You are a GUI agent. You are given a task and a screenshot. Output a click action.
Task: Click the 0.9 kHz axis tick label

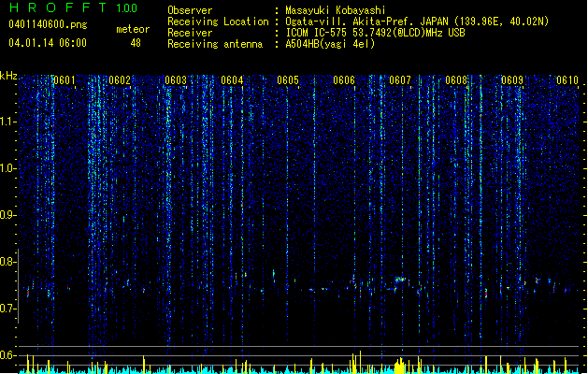(7, 215)
